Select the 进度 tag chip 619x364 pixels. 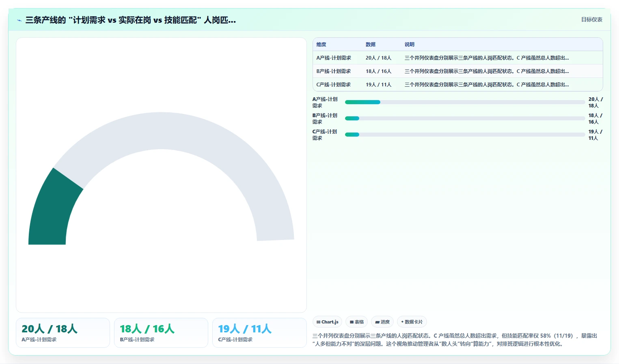point(382,322)
